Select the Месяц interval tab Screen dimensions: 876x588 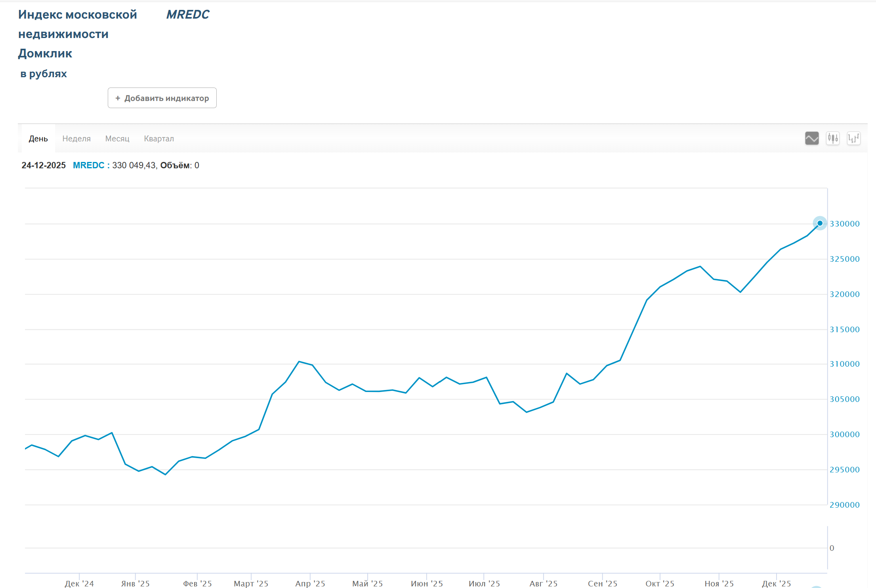coord(117,139)
